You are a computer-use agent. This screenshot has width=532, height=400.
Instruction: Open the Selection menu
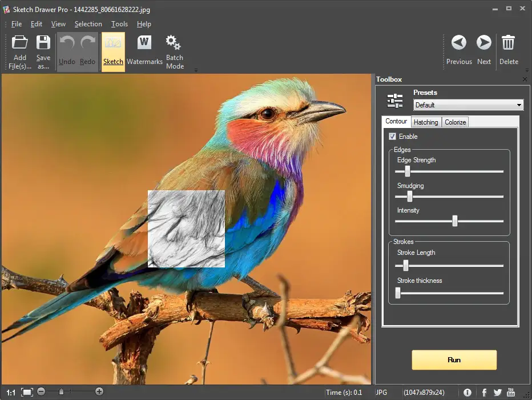pos(88,24)
